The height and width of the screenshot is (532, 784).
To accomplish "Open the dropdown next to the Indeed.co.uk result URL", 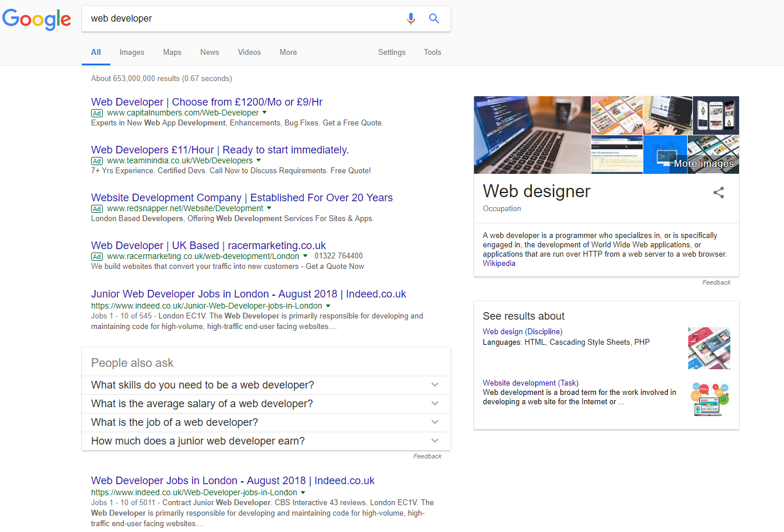I will [x=328, y=305].
